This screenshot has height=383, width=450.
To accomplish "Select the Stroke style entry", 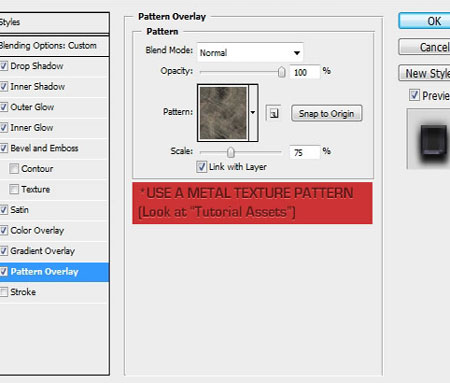I will tap(23, 292).
